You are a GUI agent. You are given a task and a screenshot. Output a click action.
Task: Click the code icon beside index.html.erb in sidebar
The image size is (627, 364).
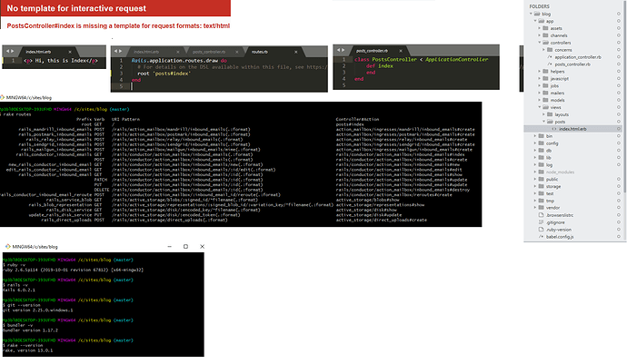554,129
